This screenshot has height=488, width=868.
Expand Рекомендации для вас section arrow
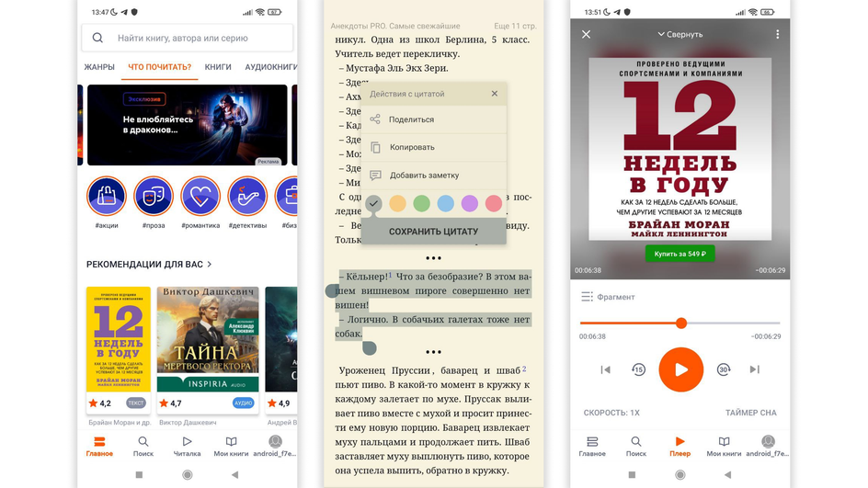tap(210, 265)
